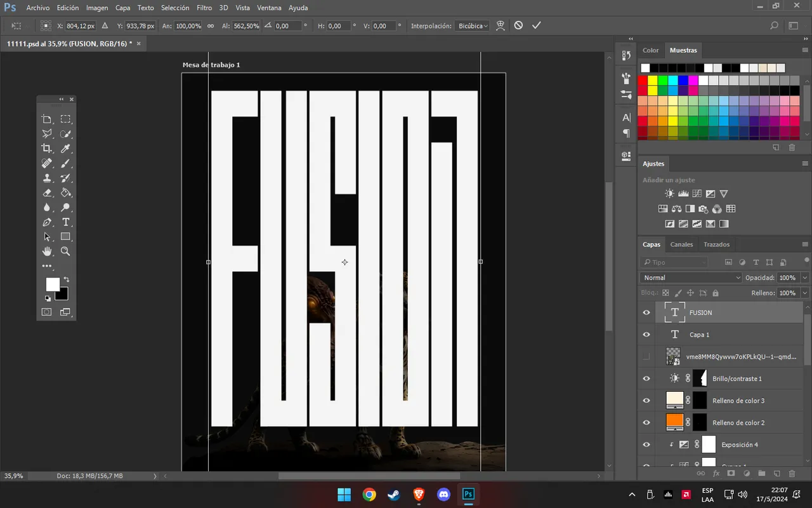Open the Filtro menu

coord(204,8)
